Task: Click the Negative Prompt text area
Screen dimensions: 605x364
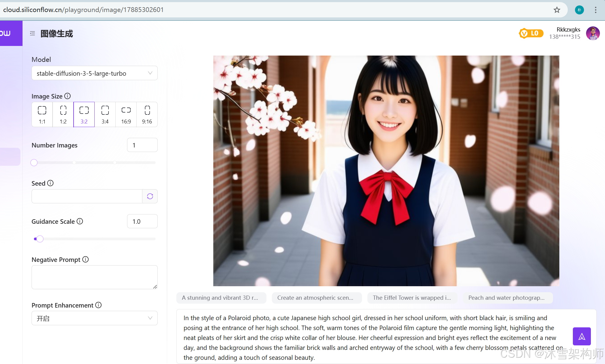Action: click(x=95, y=277)
